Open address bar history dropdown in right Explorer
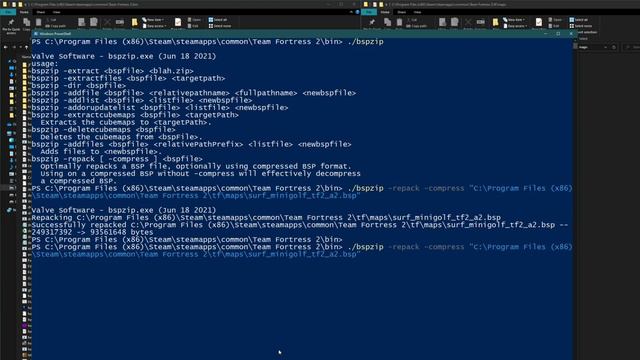 605,47
